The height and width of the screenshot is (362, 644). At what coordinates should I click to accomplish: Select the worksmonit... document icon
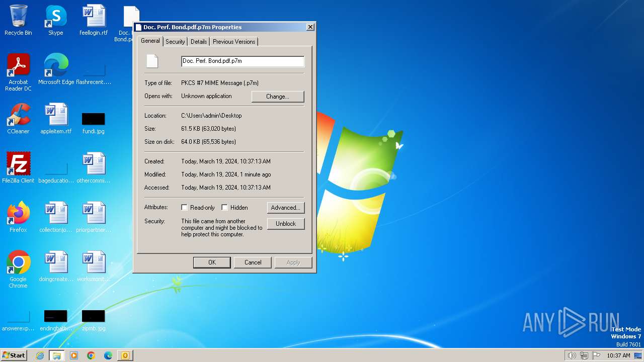[x=94, y=266]
